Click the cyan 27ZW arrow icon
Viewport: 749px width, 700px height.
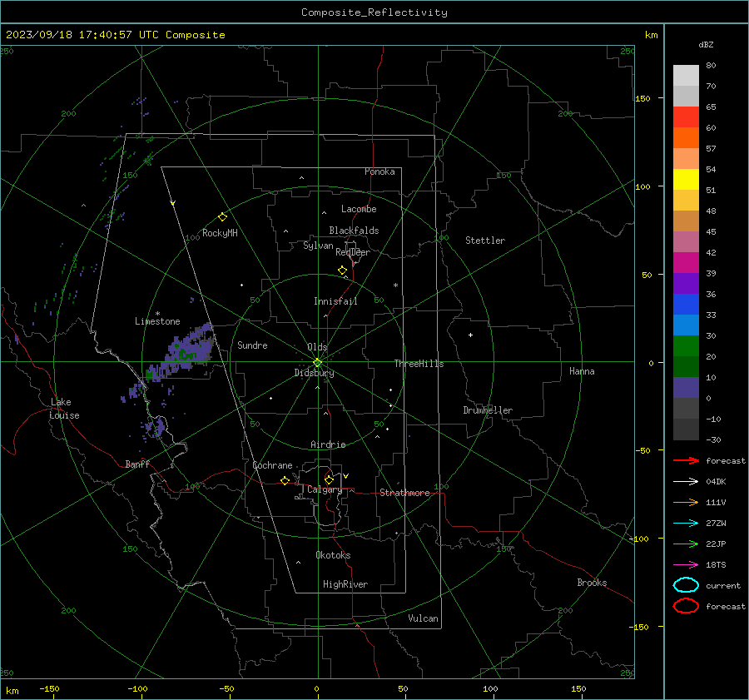(x=686, y=524)
